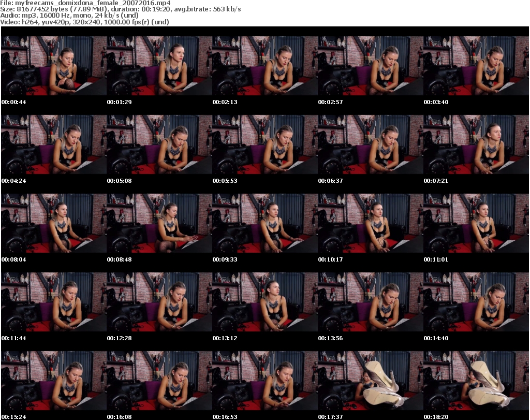Click the thumbnail above timestamp 00:01:29
Image resolution: width=530 pixels, height=420 pixels.
[159, 66]
